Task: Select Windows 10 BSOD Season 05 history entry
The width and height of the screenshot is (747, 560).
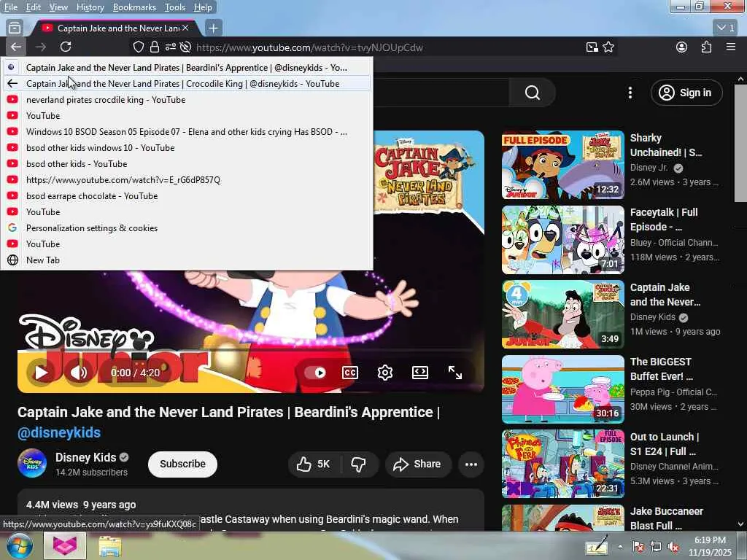Action: click(186, 131)
